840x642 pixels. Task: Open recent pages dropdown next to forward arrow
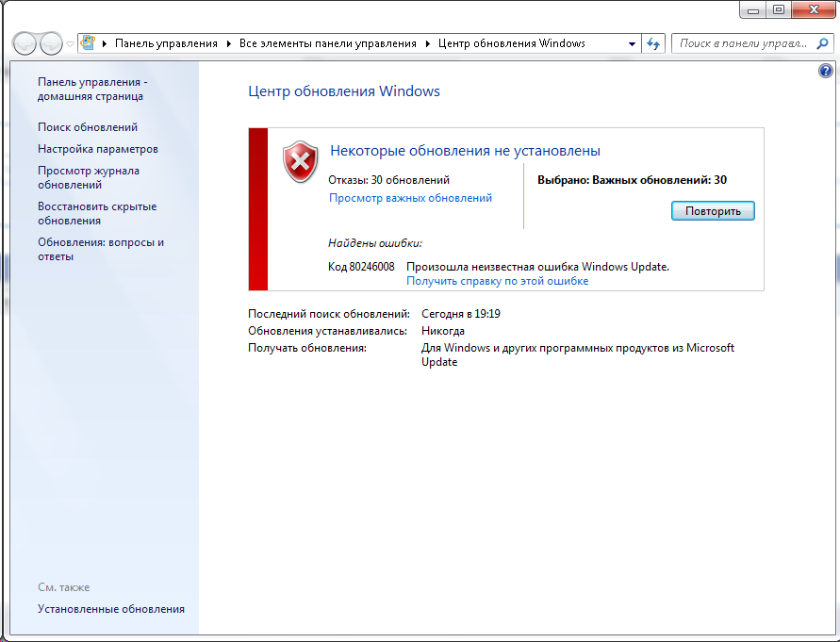pyautogui.click(x=70, y=44)
